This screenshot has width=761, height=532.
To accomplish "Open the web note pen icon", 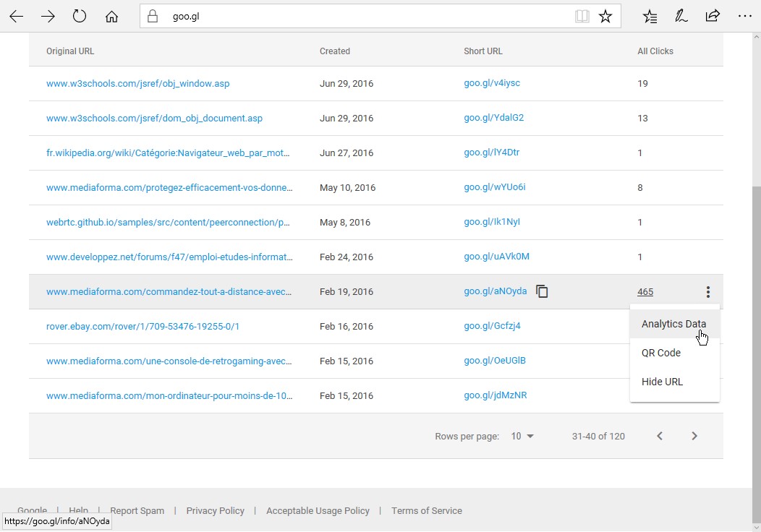I will [681, 16].
